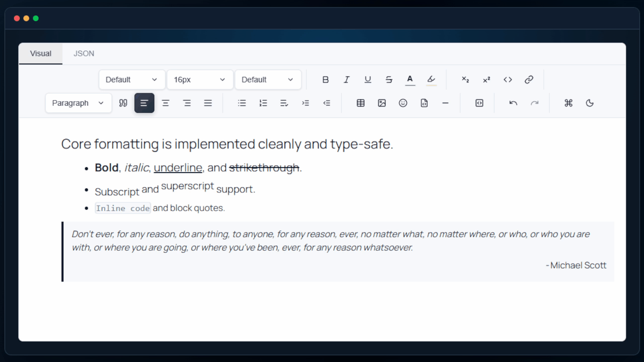Toggle strikethrough formatting
This screenshot has height=362, width=644.
(x=389, y=79)
